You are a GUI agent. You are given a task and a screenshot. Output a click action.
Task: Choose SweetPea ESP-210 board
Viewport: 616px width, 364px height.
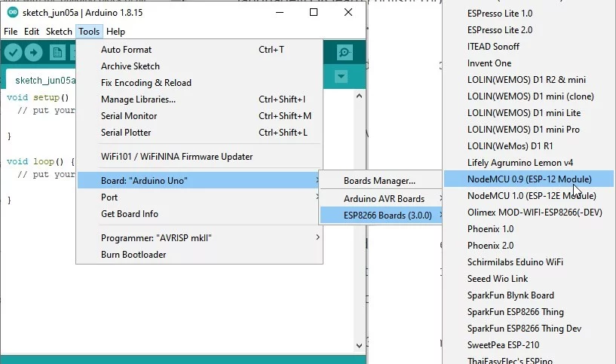click(529, 344)
